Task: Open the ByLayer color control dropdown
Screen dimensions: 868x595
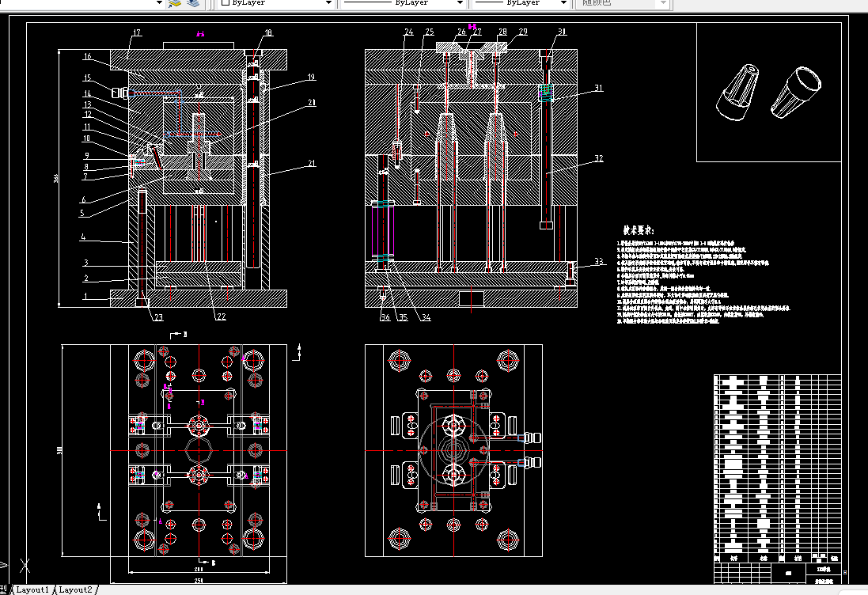Action: [275, 2]
